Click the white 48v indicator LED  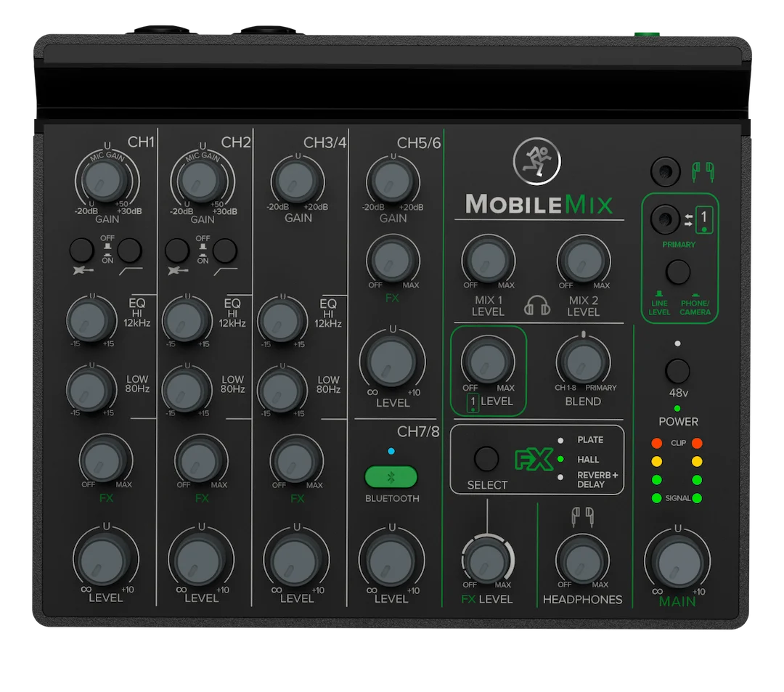pyautogui.click(x=677, y=343)
